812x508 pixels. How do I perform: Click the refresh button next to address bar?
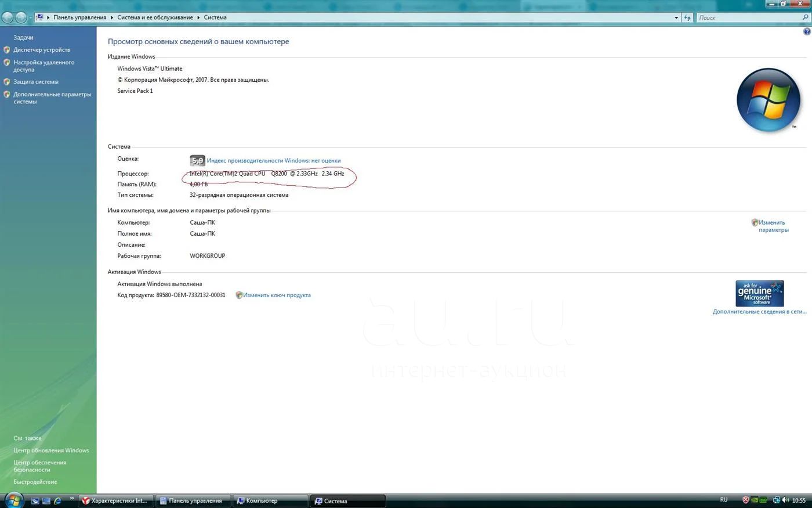[687, 17]
